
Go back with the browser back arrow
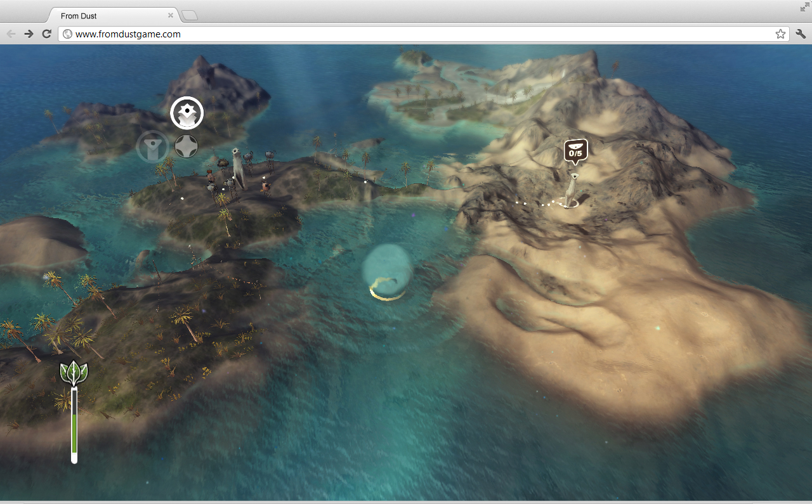(11, 34)
